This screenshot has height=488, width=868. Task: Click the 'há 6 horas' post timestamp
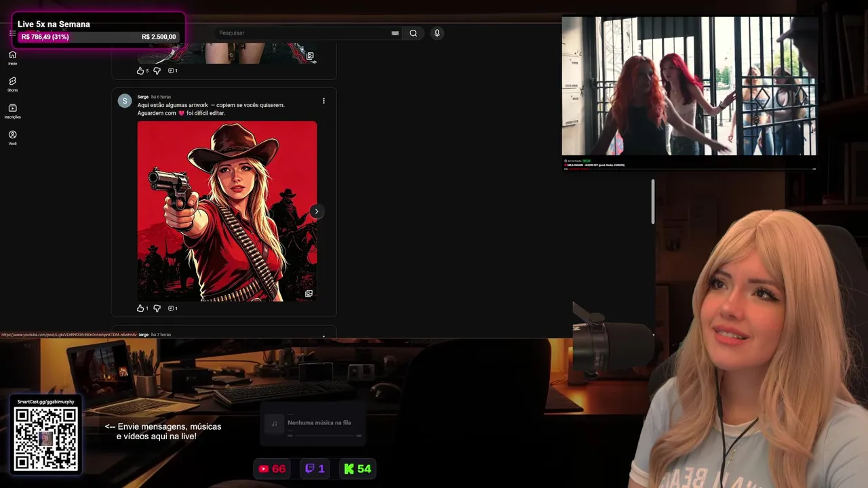coord(161,97)
